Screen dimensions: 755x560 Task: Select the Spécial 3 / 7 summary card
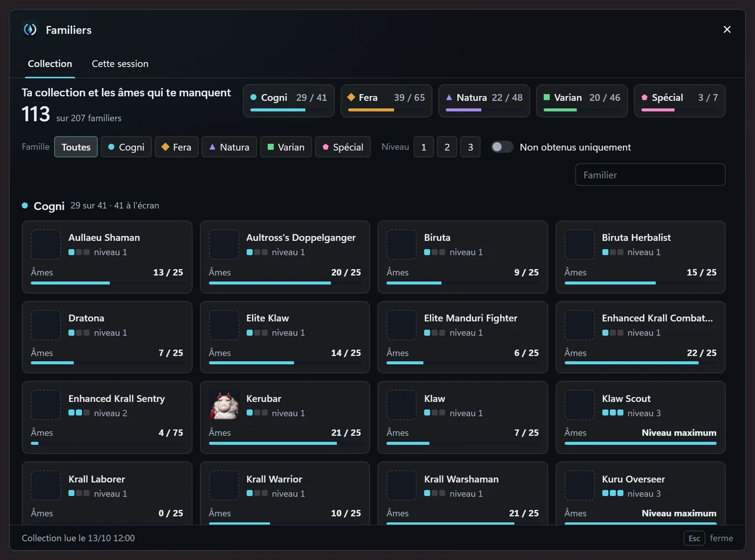(679, 101)
